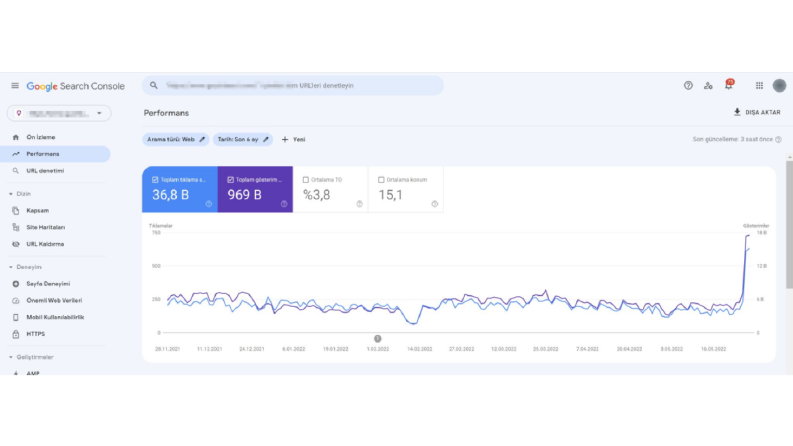Click the 36,8 B clicks value
This screenshot has width=793, height=446.
(170, 195)
